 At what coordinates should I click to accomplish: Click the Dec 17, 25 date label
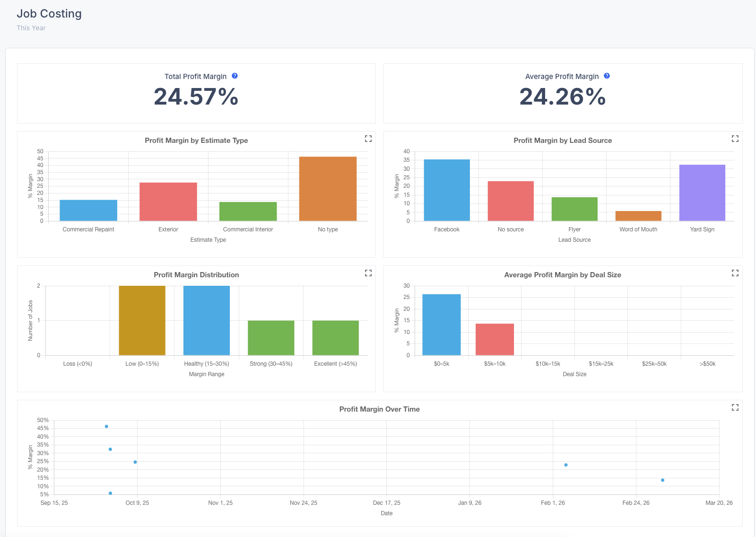click(x=386, y=503)
